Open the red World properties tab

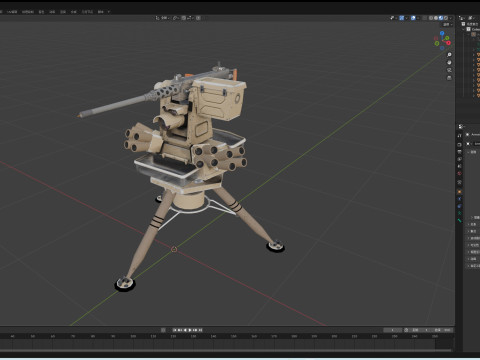pyautogui.click(x=460, y=173)
